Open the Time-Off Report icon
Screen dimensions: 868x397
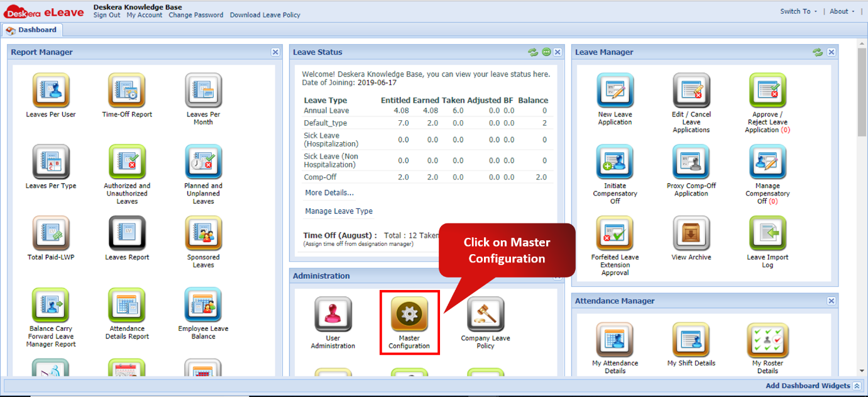(x=127, y=91)
